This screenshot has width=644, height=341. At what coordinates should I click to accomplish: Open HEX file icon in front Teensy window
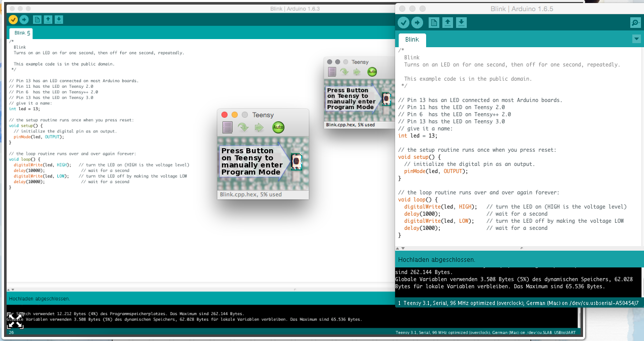click(x=228, y=127)
